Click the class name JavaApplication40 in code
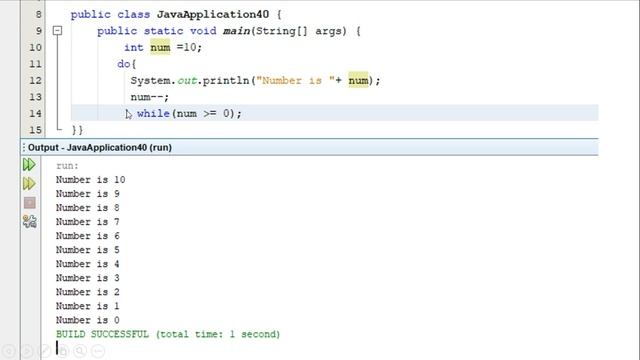640x360 pixels. (213, 14)
